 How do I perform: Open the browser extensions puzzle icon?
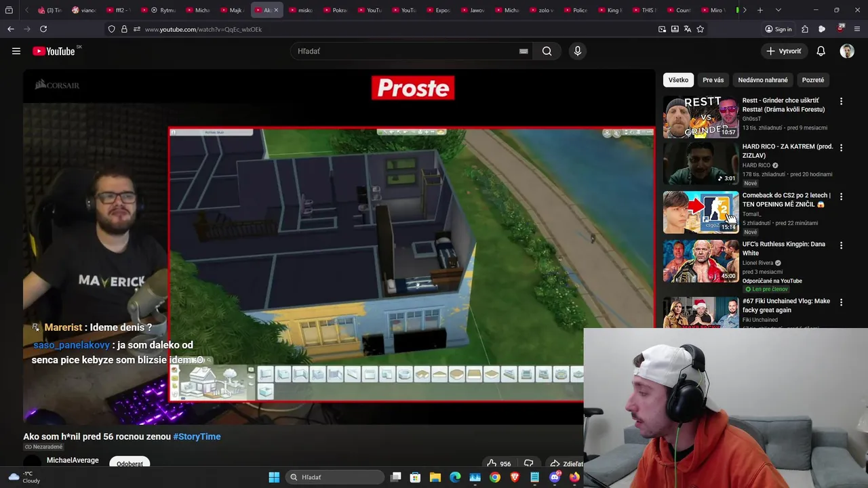pos(805,29)
